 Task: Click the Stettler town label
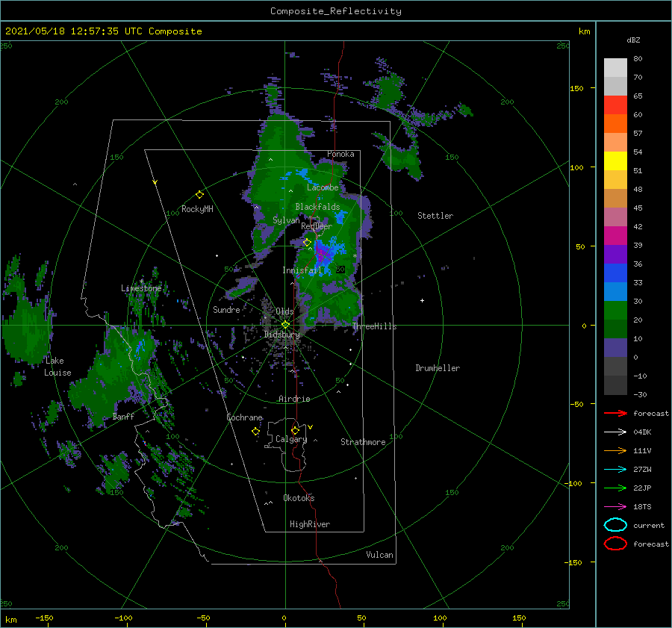tap(435, 216)
